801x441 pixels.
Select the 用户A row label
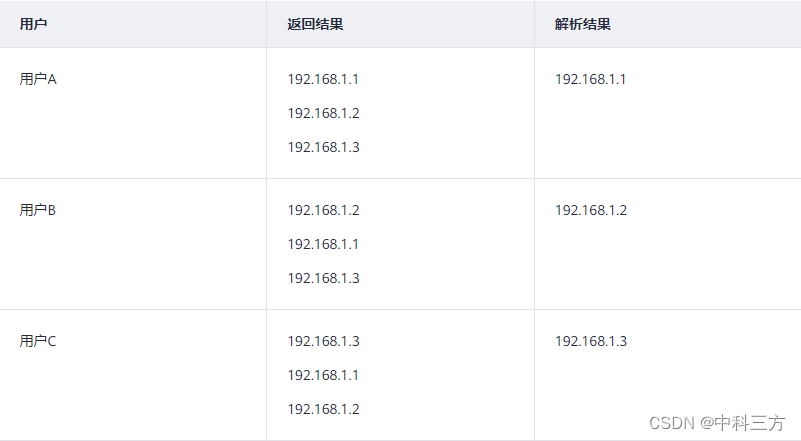click(38, 79)
